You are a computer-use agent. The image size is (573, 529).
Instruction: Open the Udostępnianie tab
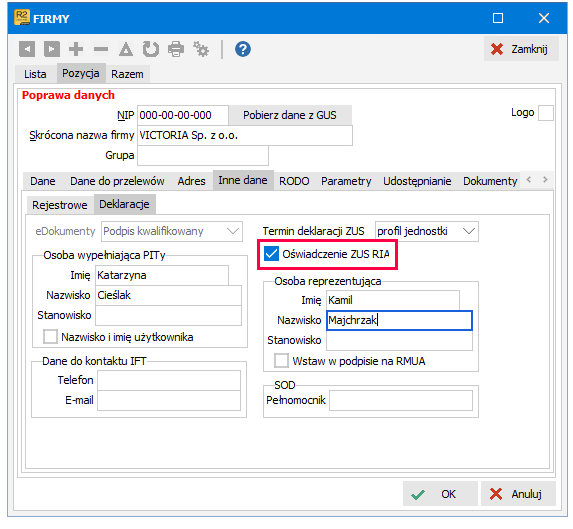(417, 181)
